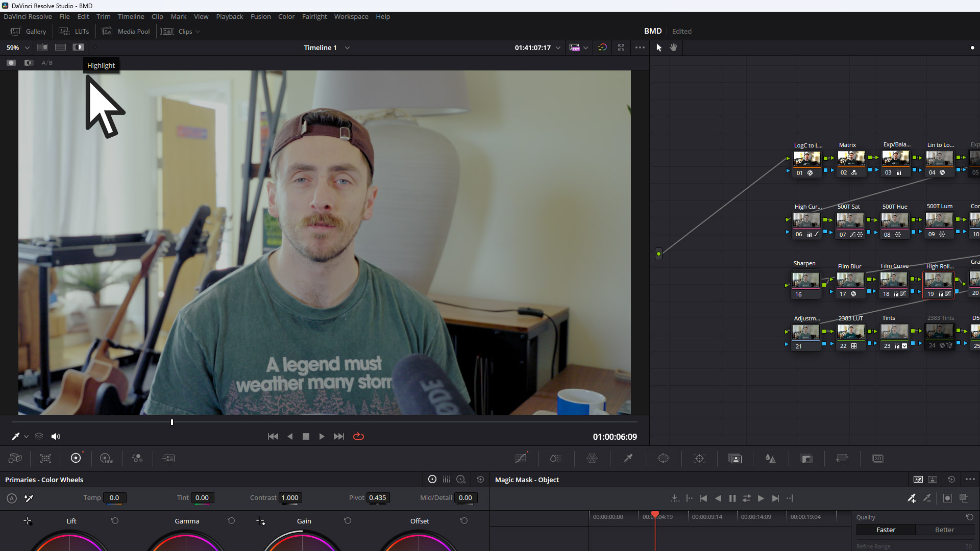Expand the Clips dropdown in the toolbar
This screenshot has width=980, height=551.
point(197,32)
